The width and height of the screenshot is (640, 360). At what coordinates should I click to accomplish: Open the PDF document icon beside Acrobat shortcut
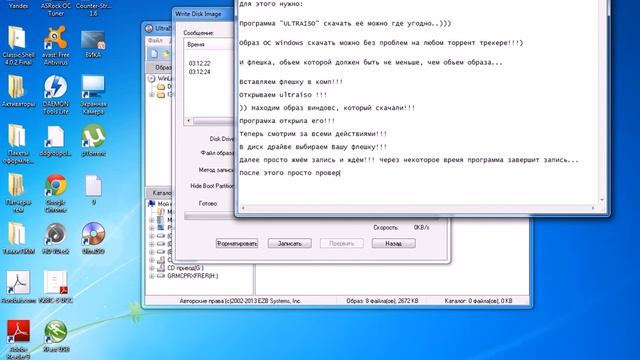(x=56, y=287)
